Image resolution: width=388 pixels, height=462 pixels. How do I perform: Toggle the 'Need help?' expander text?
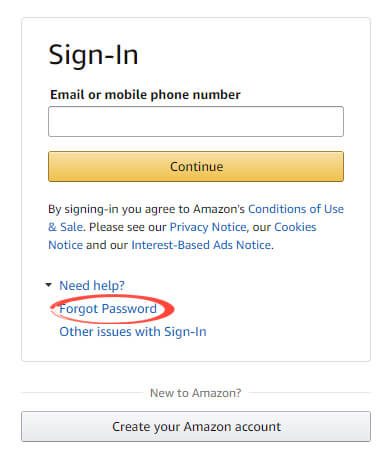click(x=92, y=286)
